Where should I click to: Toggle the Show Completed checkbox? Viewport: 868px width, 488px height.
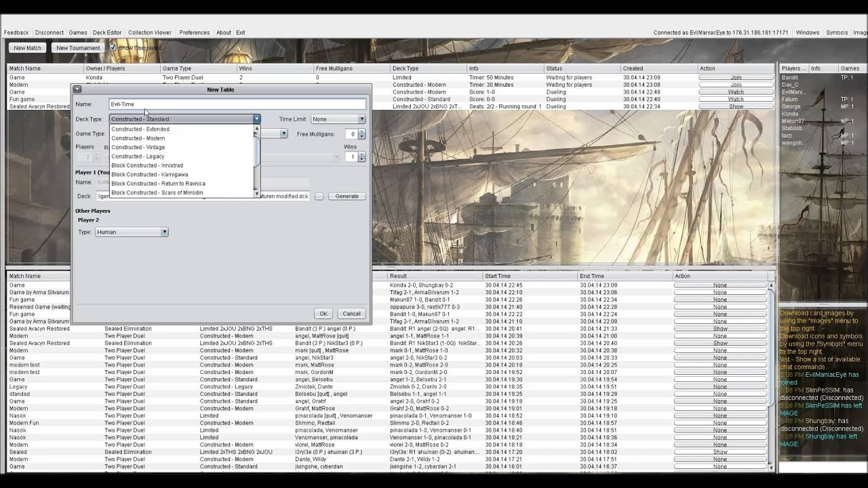[x=113, y=48]
